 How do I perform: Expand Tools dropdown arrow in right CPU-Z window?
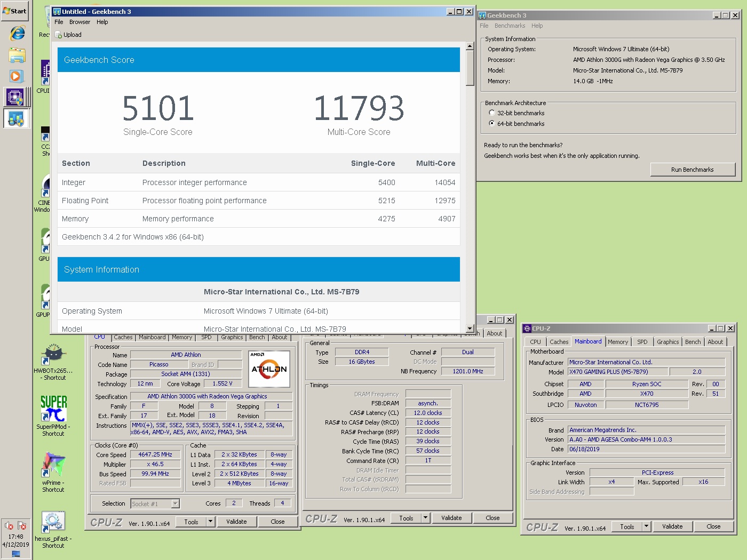click(x=646, y=526)
